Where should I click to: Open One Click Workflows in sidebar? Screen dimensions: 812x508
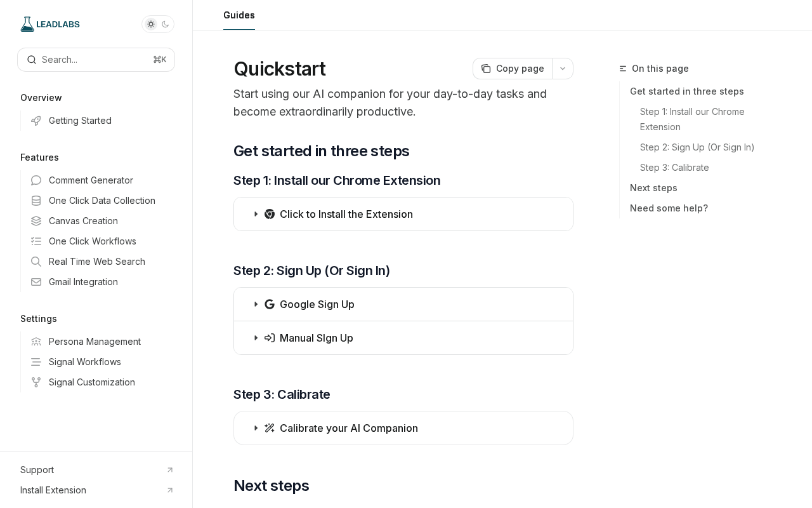93,241
